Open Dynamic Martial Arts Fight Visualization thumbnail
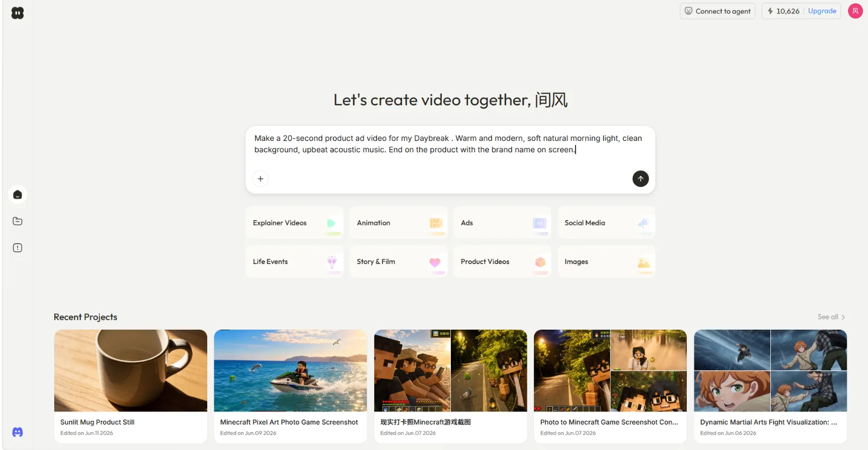Screen dimensions: 868x450 [x=770, y=371]
